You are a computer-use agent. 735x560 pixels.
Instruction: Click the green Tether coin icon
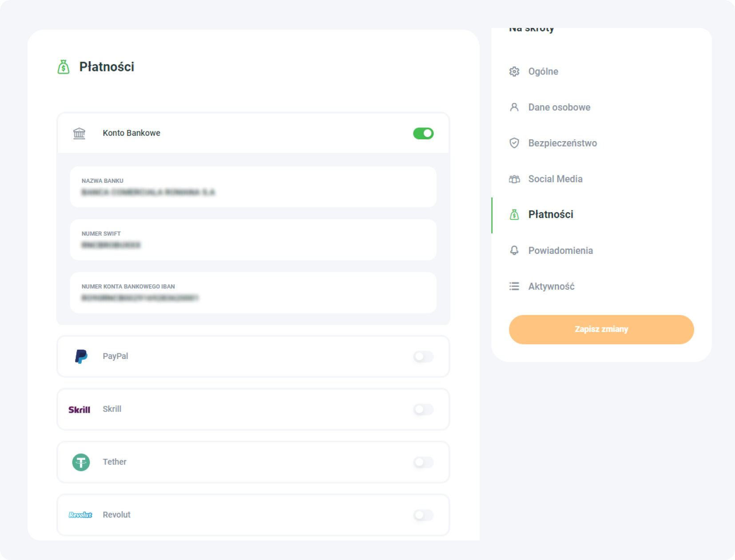point(81,462)
